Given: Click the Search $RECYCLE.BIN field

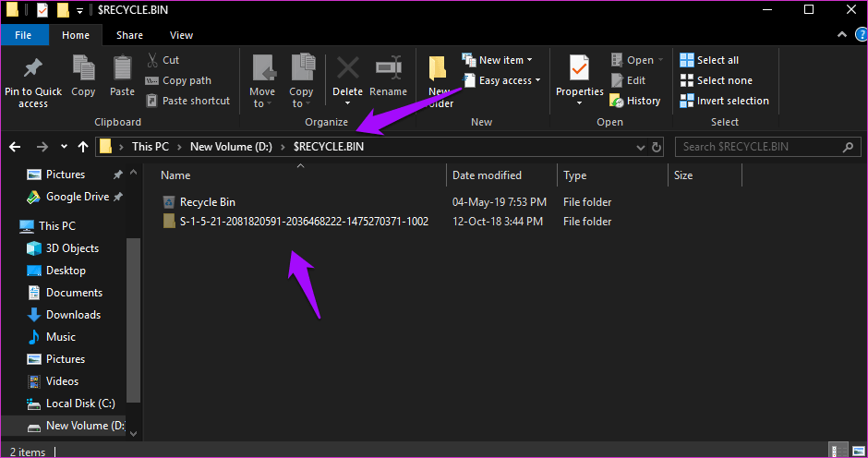Looking at the screenshot, I should 767,147.
